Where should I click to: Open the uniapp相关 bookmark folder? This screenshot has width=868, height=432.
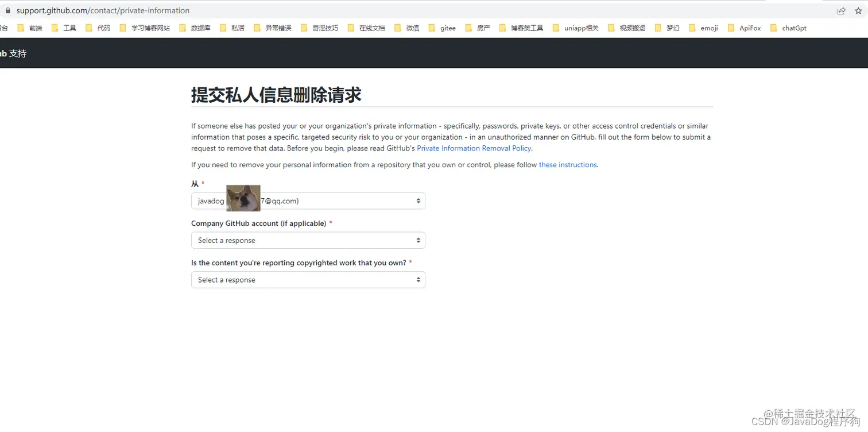pyautogui.click(x=575, y=28)
